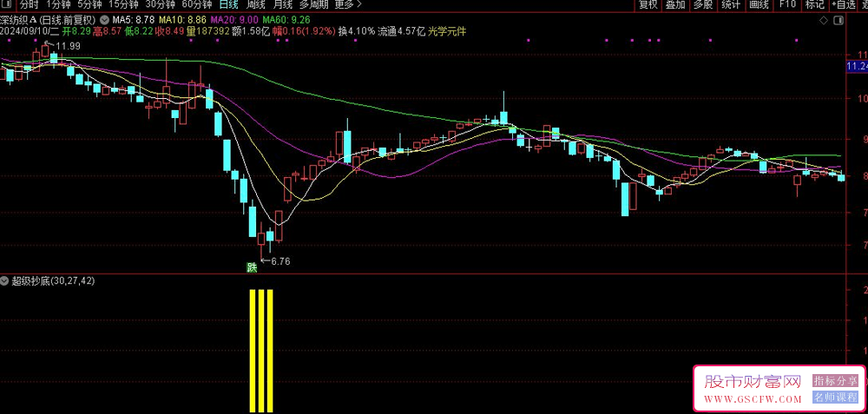Click the 标记 mark button
The image size is (868, 414).
pos(815,5)
